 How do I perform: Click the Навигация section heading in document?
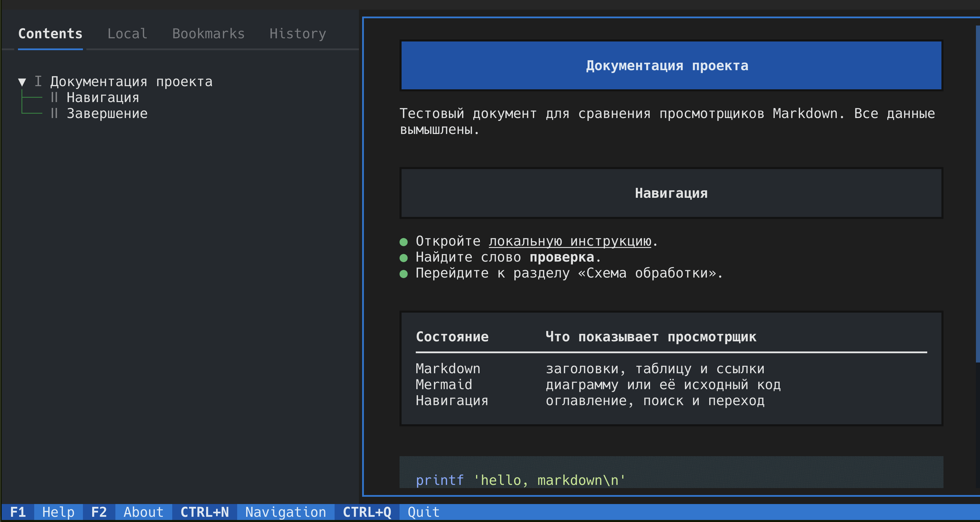pyautogui.click(x=671, y=193)
